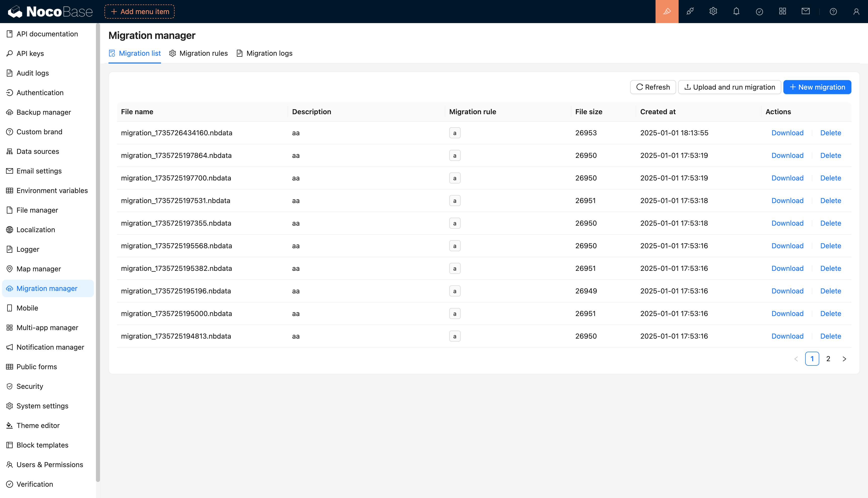868x498 pixels.
Task: Click the NocoBase logo
Action: 50,12
